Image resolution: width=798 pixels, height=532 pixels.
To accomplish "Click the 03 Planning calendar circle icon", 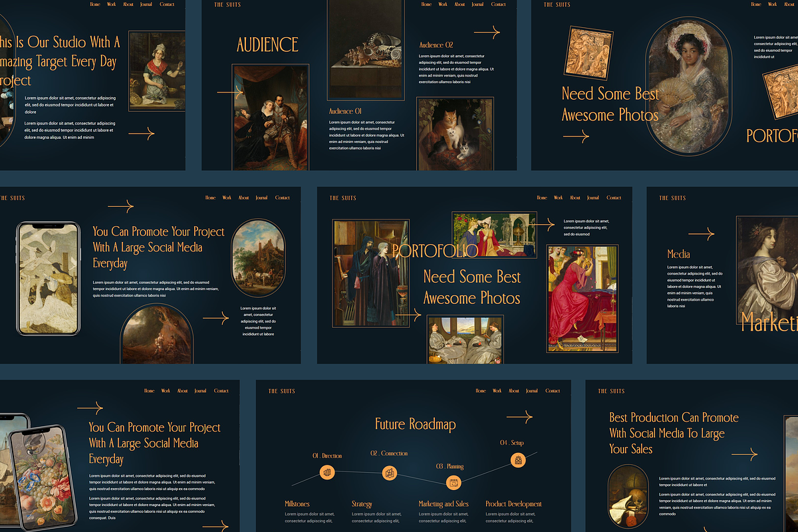I will coord(454,483).
